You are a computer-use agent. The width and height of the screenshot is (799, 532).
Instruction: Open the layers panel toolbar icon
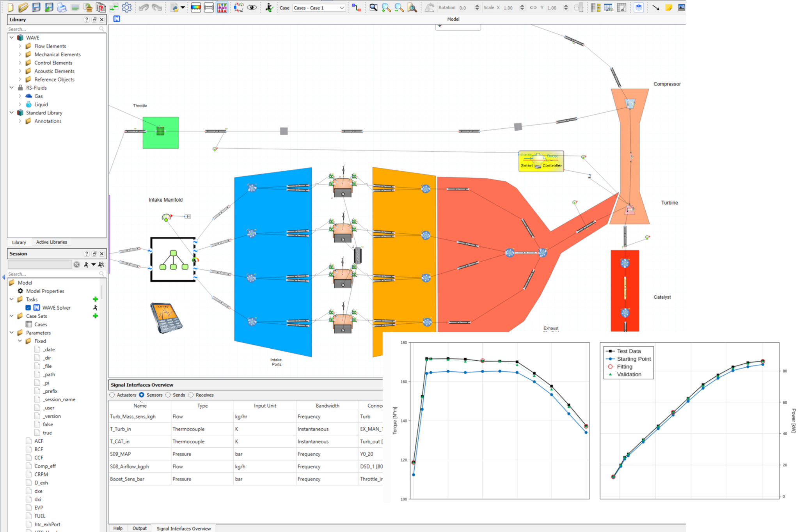tap(639, 7)
